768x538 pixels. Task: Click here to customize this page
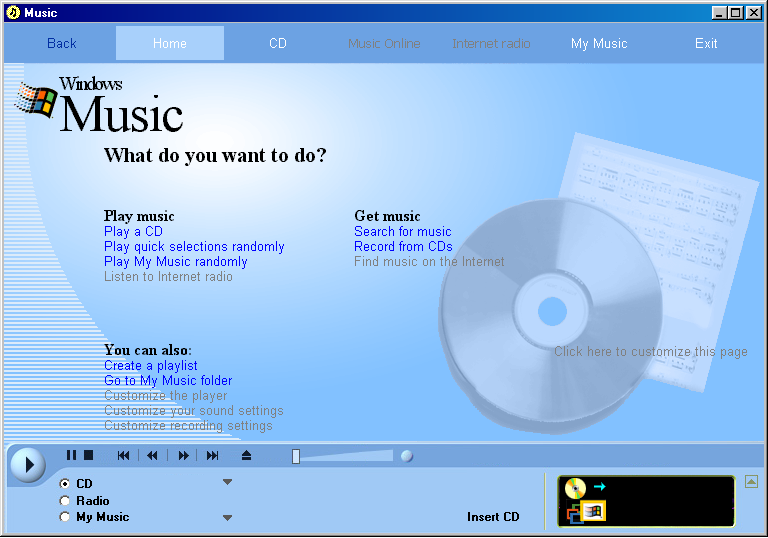click(x=651, y=352)
